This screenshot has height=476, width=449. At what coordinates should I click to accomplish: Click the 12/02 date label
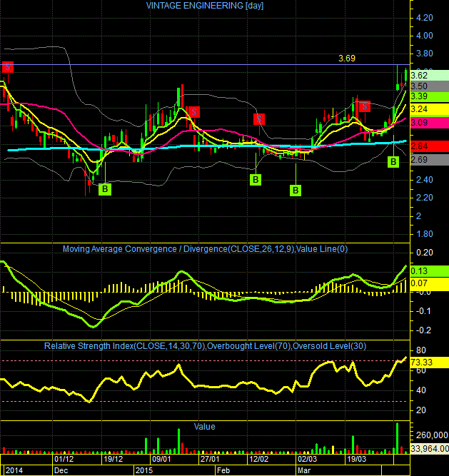[259, 459]
